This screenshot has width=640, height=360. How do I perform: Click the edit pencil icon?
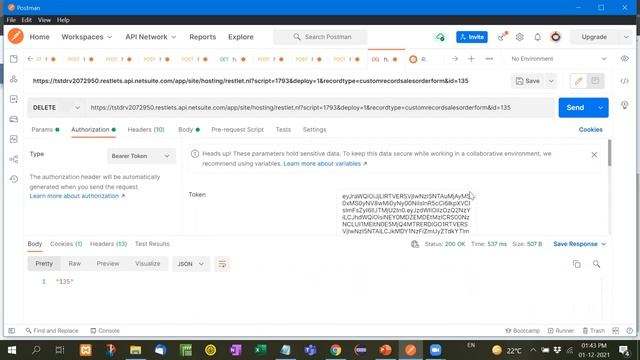point(578,81)
